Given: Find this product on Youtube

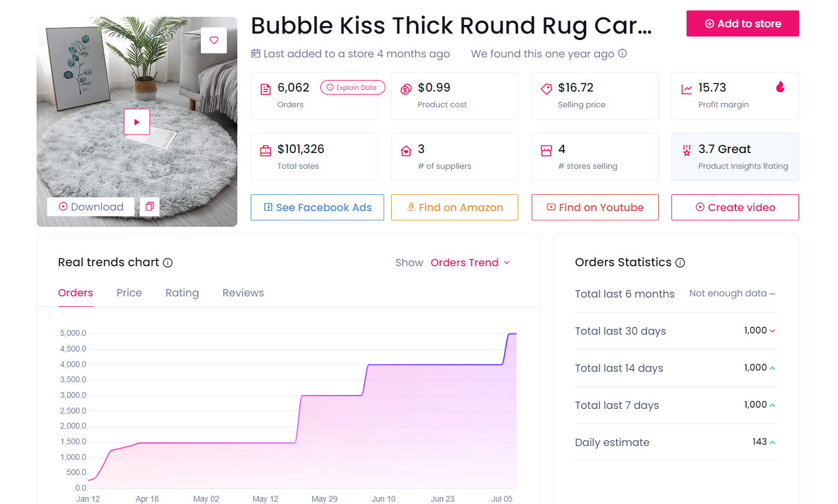Looking at the screenshot, I should (x=595, y=208).
